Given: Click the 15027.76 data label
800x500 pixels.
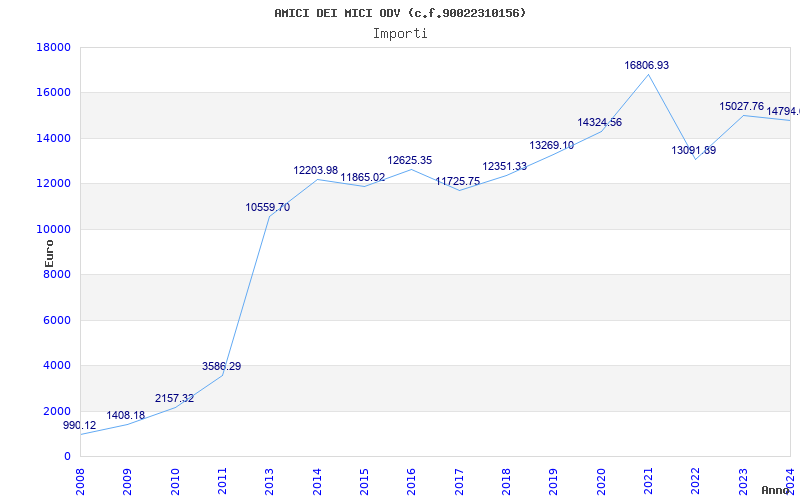Looking at the screenshot, I should 741,106.
